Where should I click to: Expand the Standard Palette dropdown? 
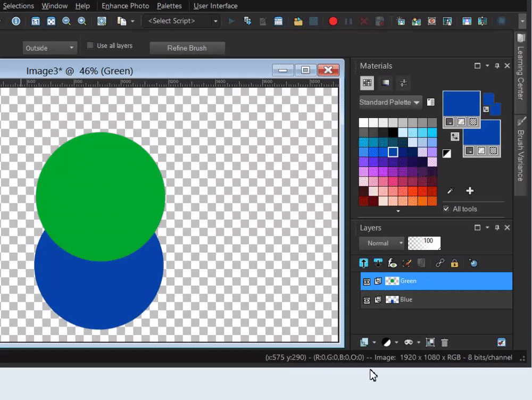pos(390,102)
